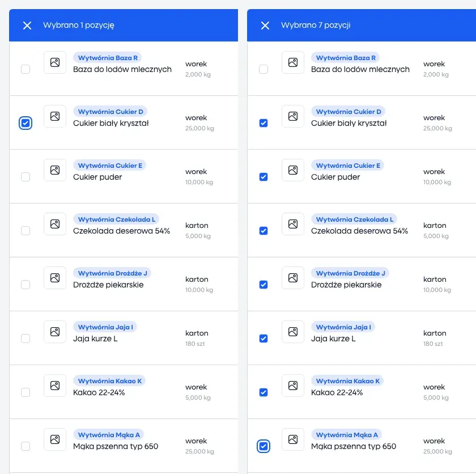This screenshot has width=476, height=474.
Task: Open image placeholder for Jaja kurze L in right panel
Action: 293,332
